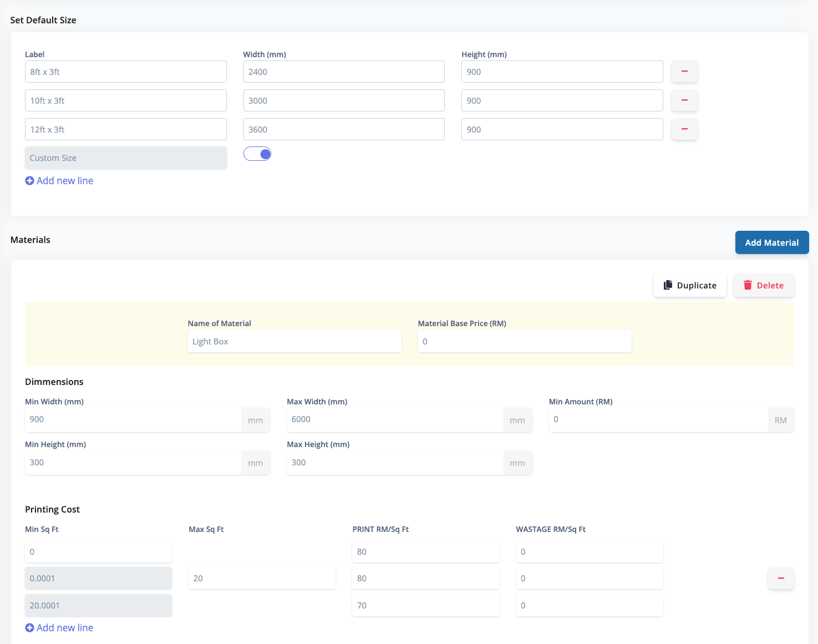Screen dimensions: 818x644
Task: Click the Min Amount (RM) field
Action: point(658,420)
